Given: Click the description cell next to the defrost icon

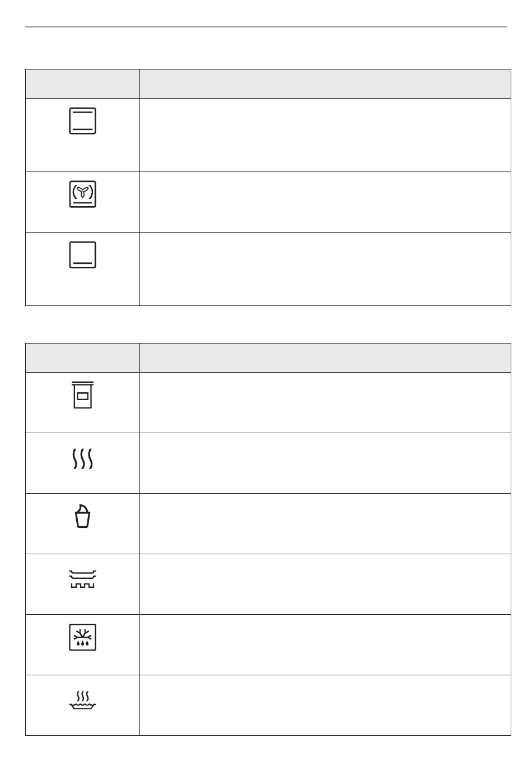Looking at the screenshot, I should (325, 644).
